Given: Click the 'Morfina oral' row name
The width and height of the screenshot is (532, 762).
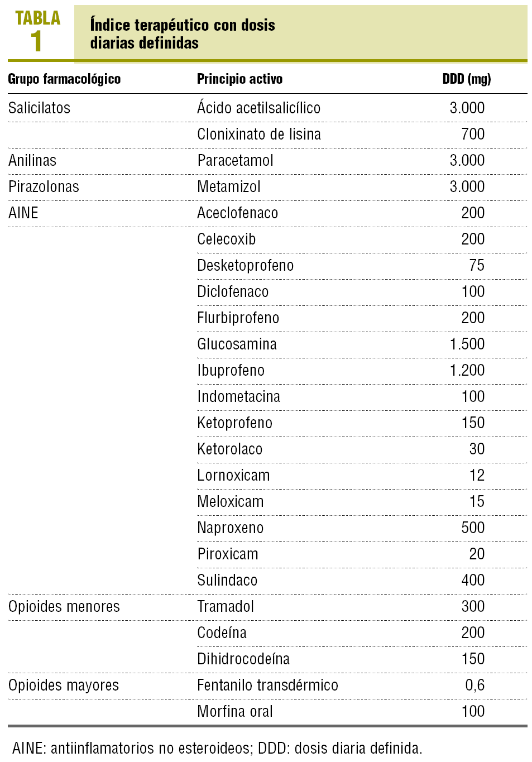Looking at the screenshot, I should click(x=235, y=712).
